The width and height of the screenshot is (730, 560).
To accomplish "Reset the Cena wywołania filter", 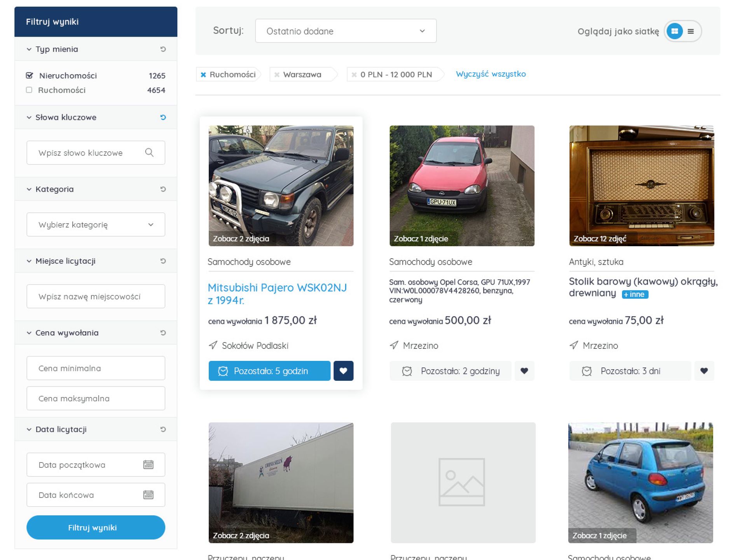I will [x=163, y=333].
